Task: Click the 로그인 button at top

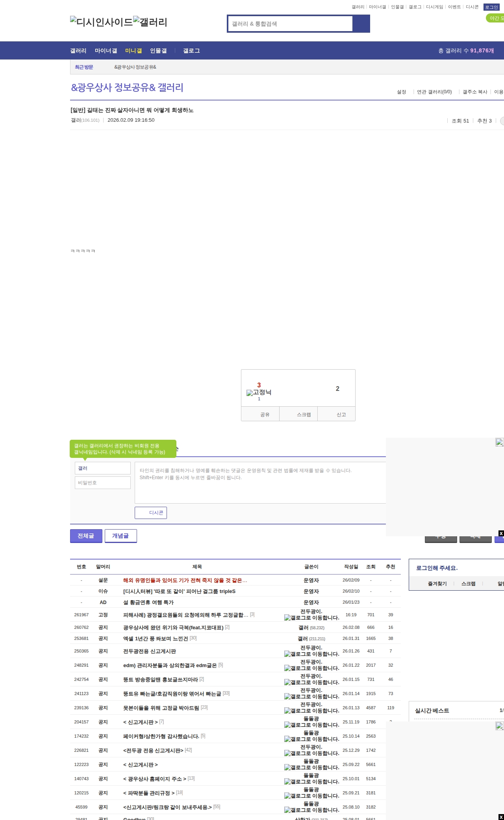Action: pos(491,7)
